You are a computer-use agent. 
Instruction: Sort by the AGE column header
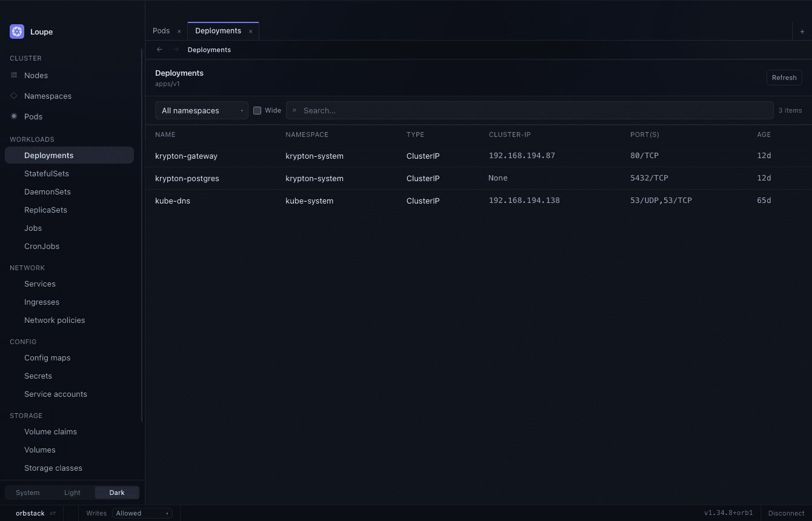[x=764, y=134]
